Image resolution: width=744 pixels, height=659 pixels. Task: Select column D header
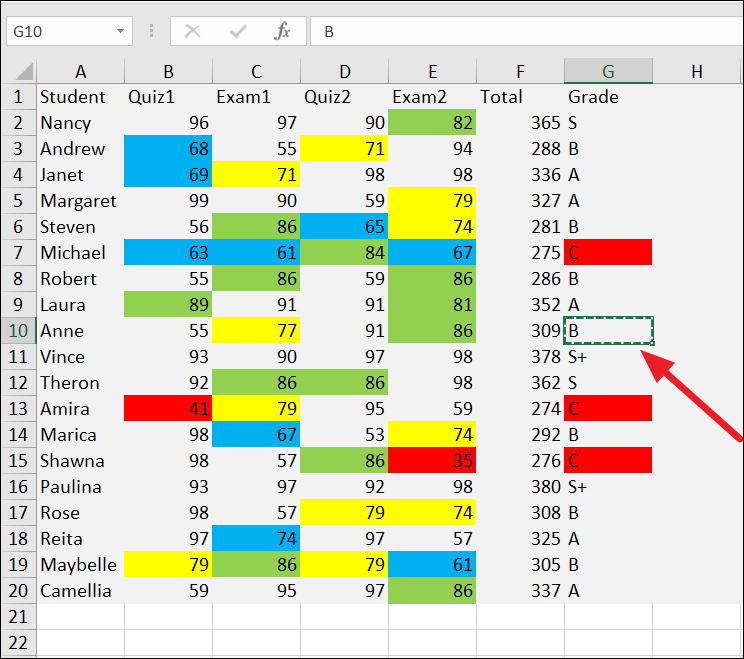(x=344, y=71)
